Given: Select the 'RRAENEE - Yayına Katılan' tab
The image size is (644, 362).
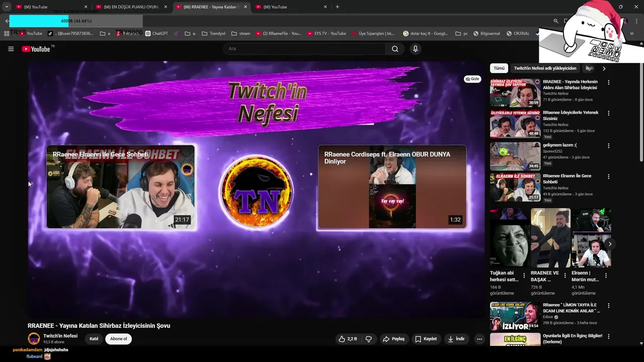Looking at the screenshot, I should pos(211,7).
